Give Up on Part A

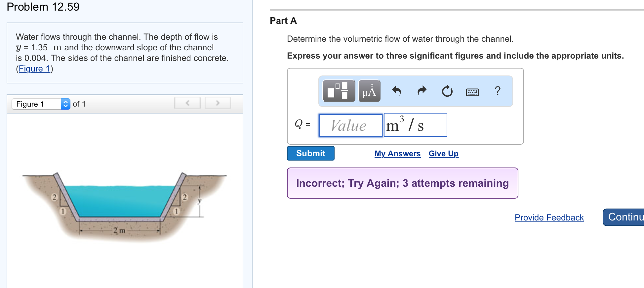443,153
